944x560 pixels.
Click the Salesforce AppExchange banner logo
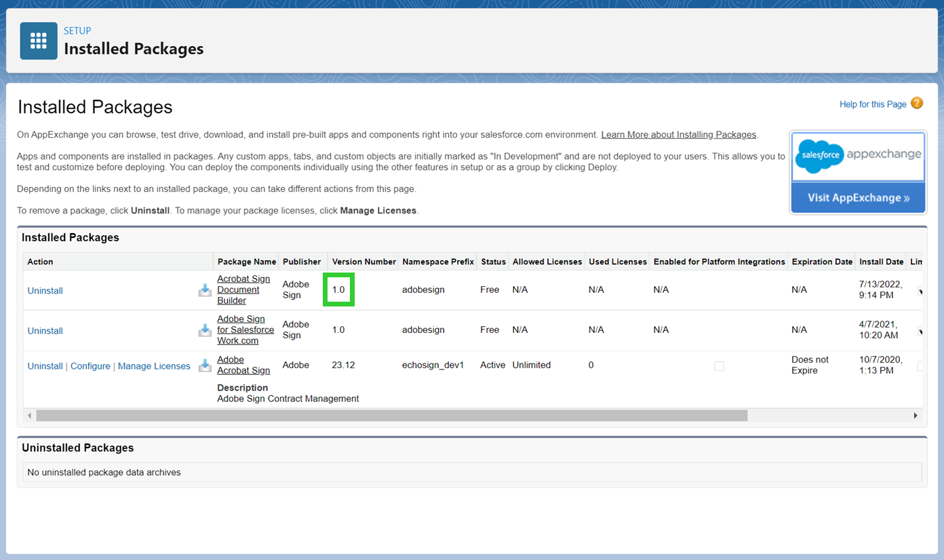(x=857, y=156)
